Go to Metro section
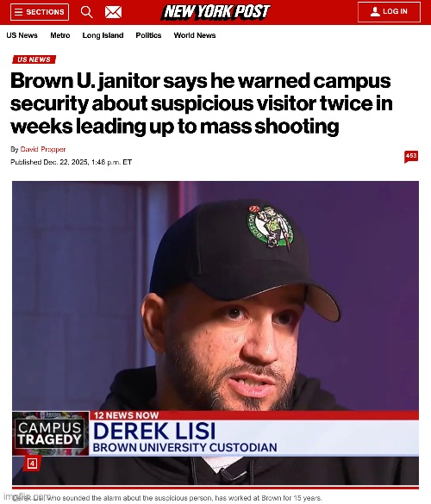This screenshot has width=431, height=504. coord(60,35)
